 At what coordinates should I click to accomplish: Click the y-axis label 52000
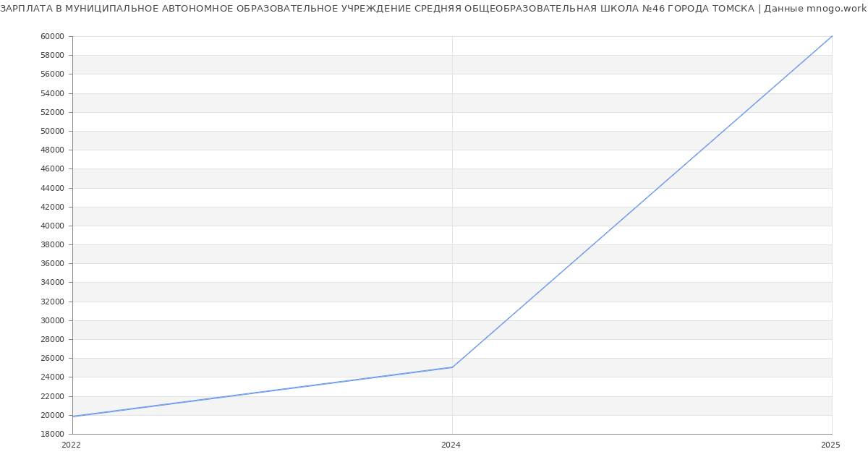click(x=53, y=112)
